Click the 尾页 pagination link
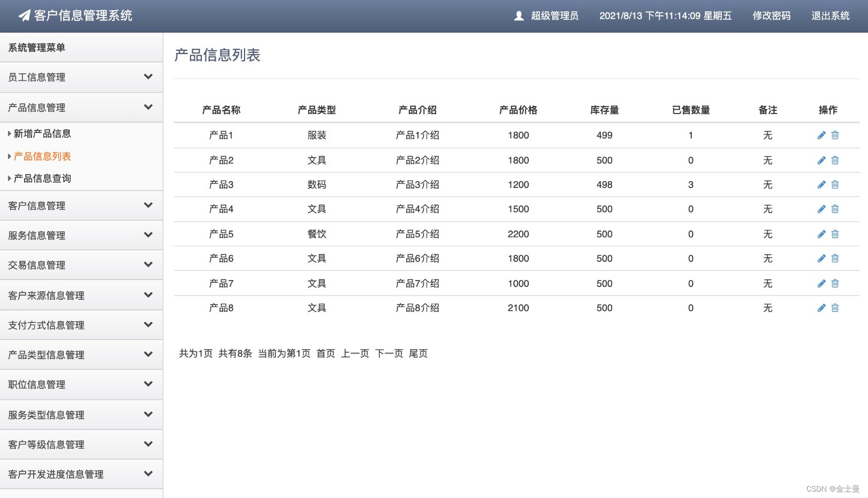 coord(419,353)
